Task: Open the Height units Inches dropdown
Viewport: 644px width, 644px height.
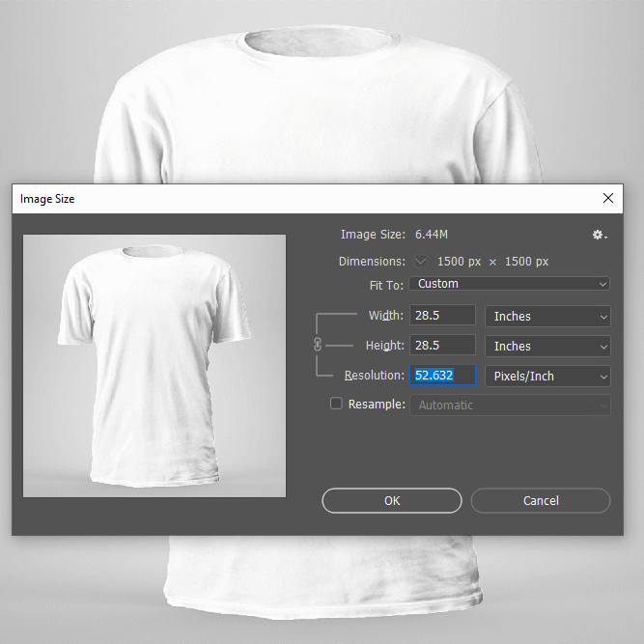Action: 547,347
